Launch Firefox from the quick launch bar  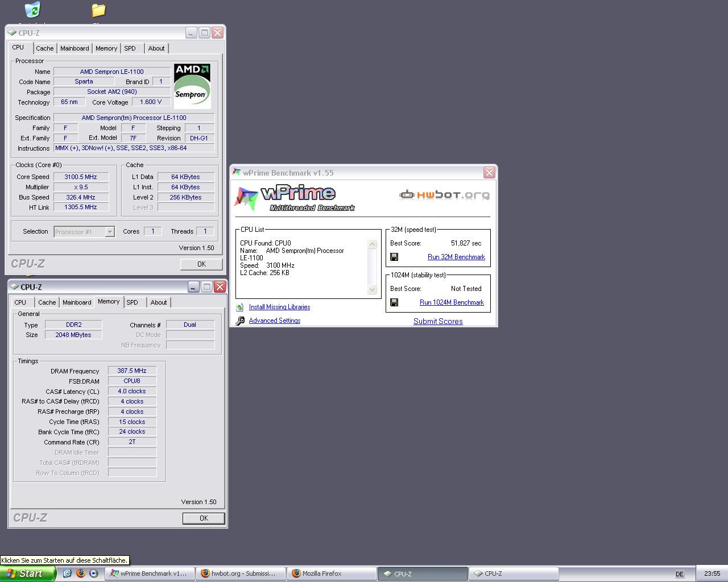(80, 573)
